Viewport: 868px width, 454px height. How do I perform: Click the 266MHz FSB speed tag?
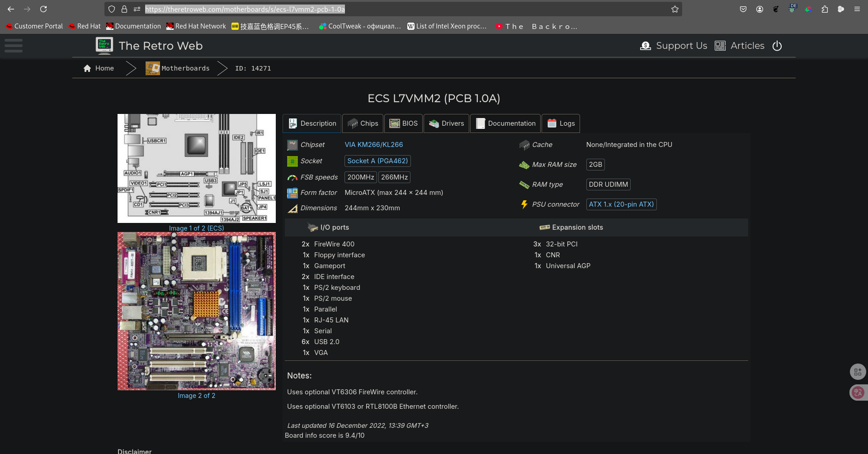(394, 177)
